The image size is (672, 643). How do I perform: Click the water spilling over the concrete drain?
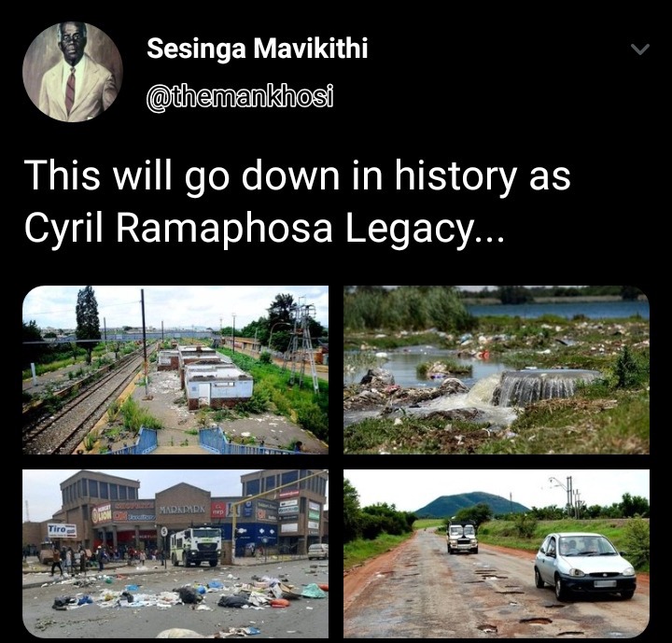536,388
